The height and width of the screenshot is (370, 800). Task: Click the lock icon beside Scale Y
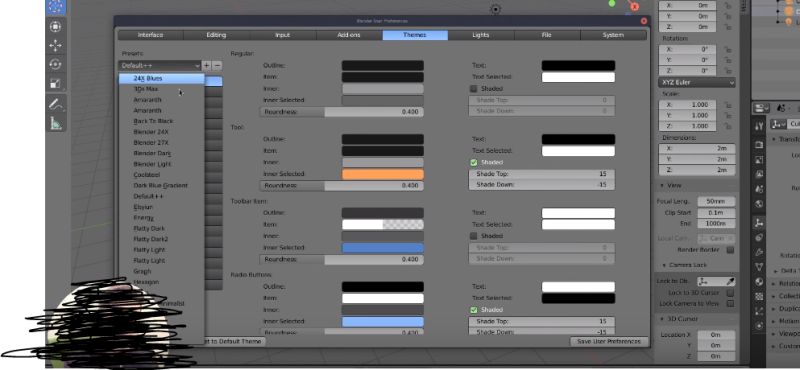click(728, 115)
